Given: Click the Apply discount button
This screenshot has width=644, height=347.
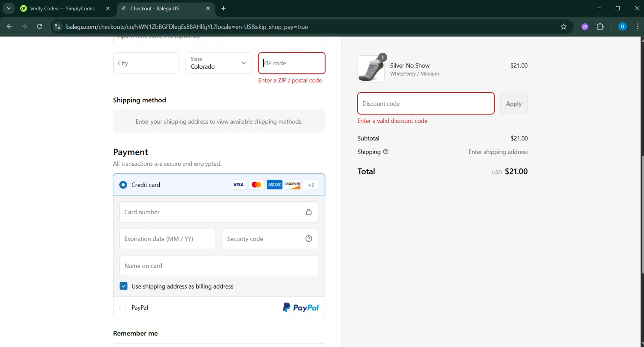Looking at the screenshot, I should [x=514, y=103].
